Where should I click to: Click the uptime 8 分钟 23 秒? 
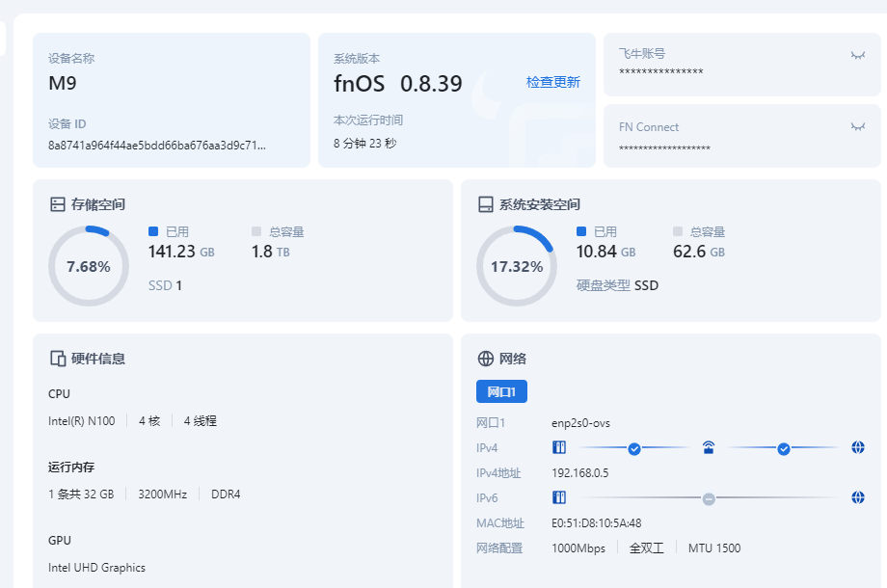(364, 143)
